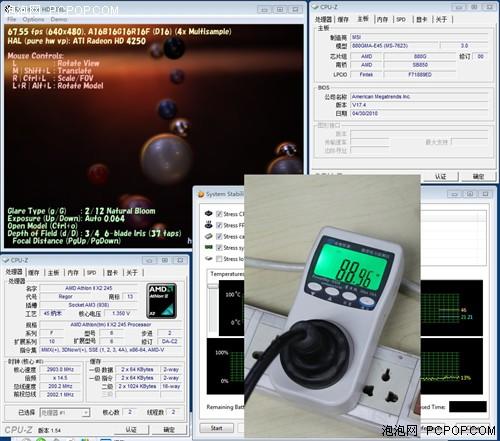Image resolution: width=500 pixels, height=441 pixels.
Task: Click the BIOS date field 04/30/2010
Action: (x=419, y=114)
